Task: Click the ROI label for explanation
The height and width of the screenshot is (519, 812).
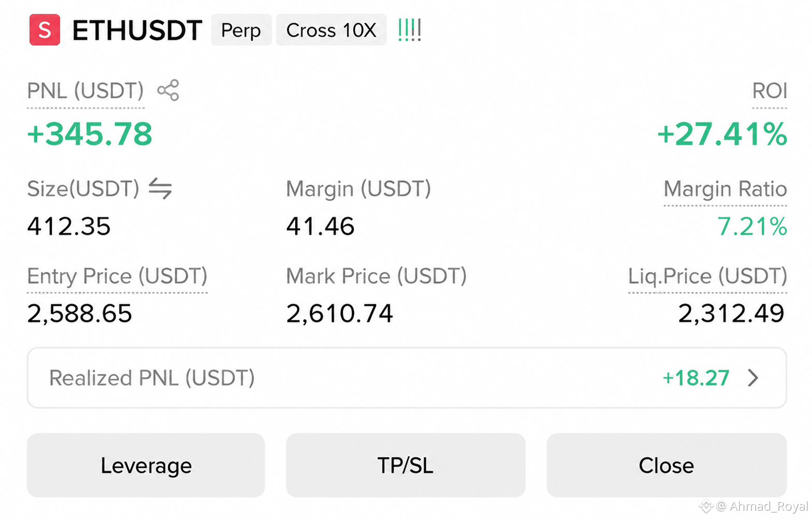Action: [x=770, y=91]
